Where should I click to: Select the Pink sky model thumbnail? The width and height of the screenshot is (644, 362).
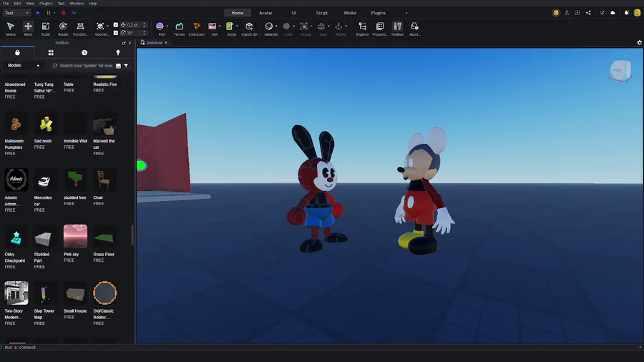click(76, 236)
